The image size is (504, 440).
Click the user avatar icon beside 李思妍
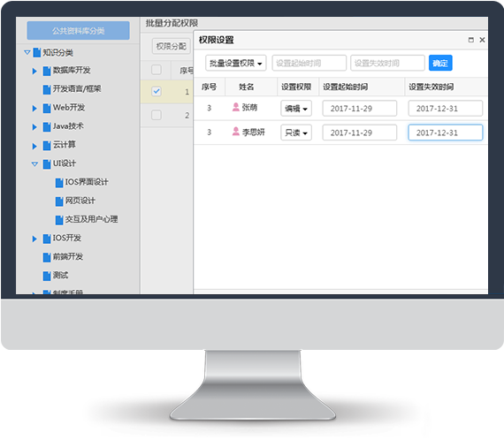pos(235,132)
